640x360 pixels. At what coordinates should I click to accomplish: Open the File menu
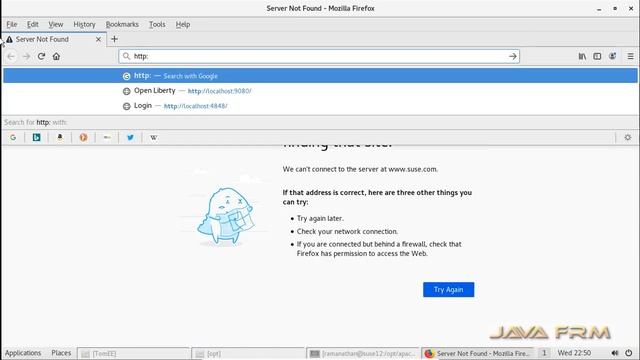(12, 24)
